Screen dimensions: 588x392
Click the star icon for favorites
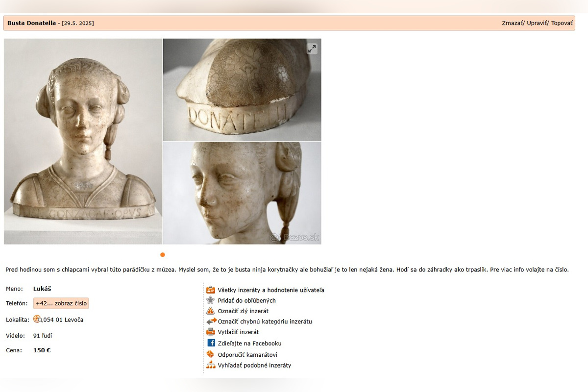[211, 300]
